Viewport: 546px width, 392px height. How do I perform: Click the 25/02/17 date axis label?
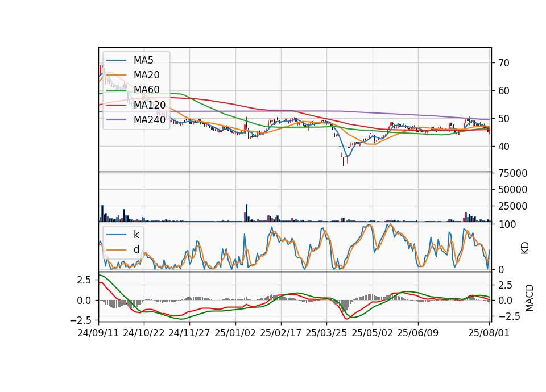280,333
